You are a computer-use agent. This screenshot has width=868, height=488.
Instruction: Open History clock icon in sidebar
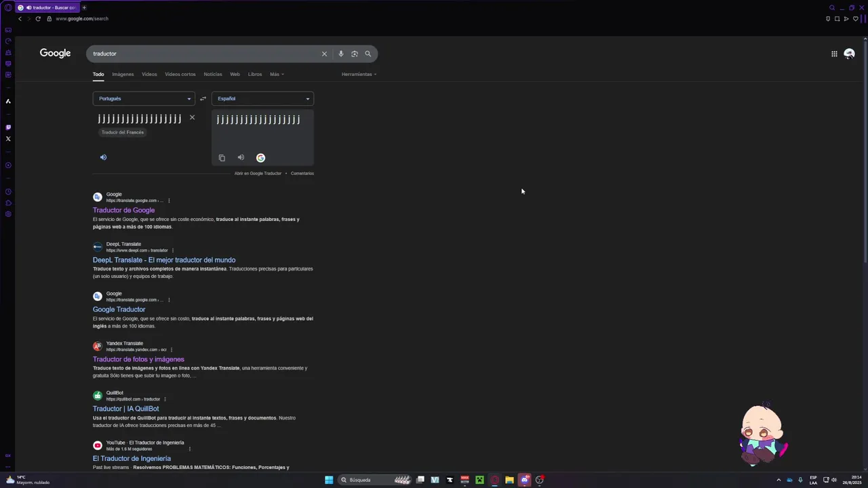pyautogui.click(x=8, y=192)
